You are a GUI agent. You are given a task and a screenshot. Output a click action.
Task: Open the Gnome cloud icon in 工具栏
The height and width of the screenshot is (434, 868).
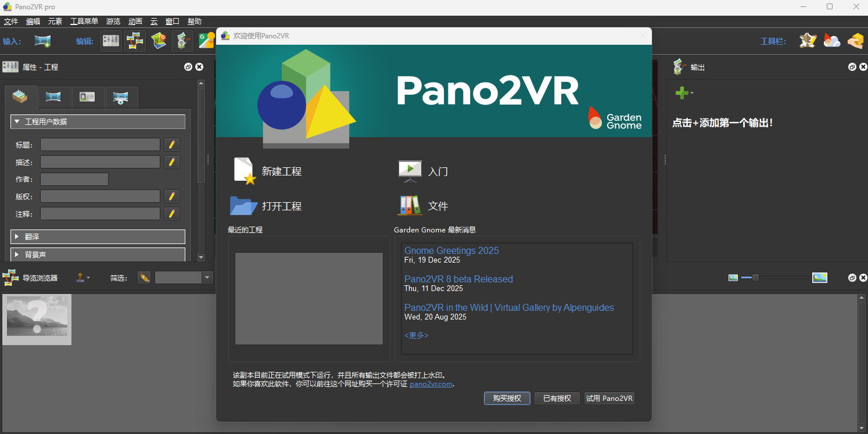click(x=832, y=41)
